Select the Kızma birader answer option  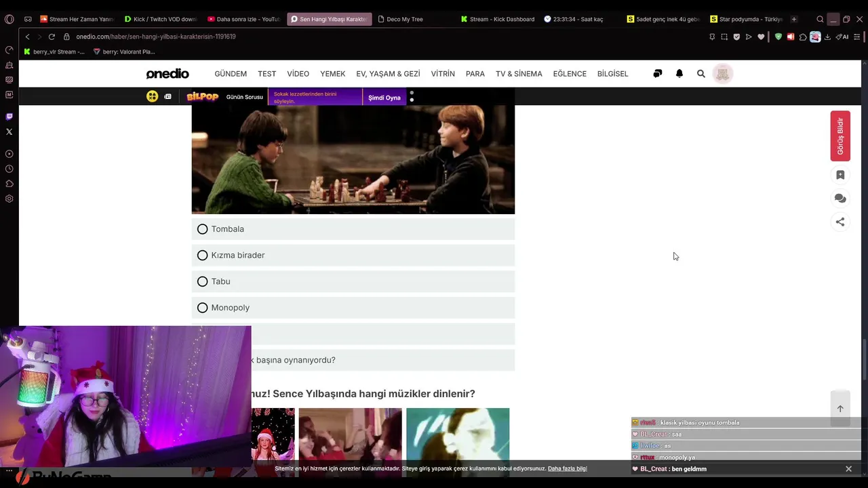tap(353, 256)
